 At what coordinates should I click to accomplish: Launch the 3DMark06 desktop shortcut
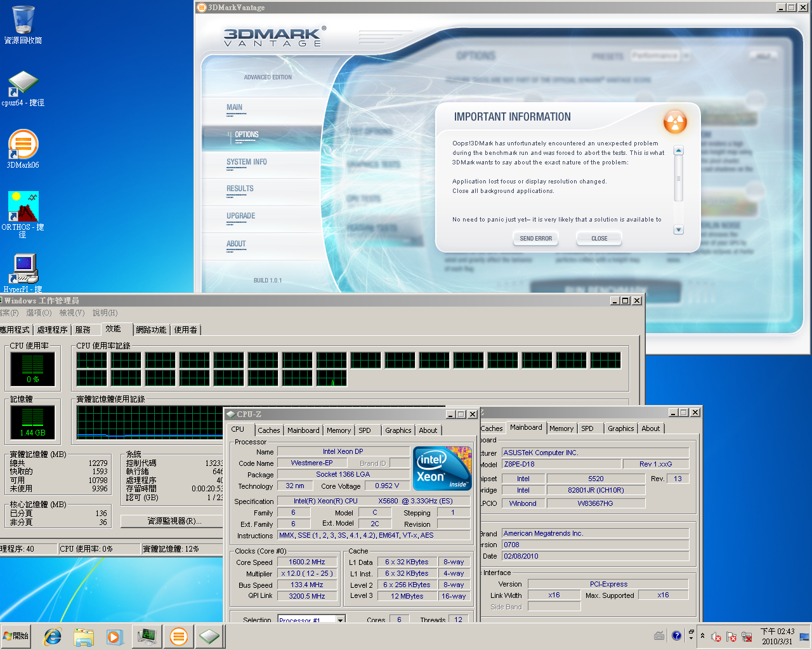23,149
